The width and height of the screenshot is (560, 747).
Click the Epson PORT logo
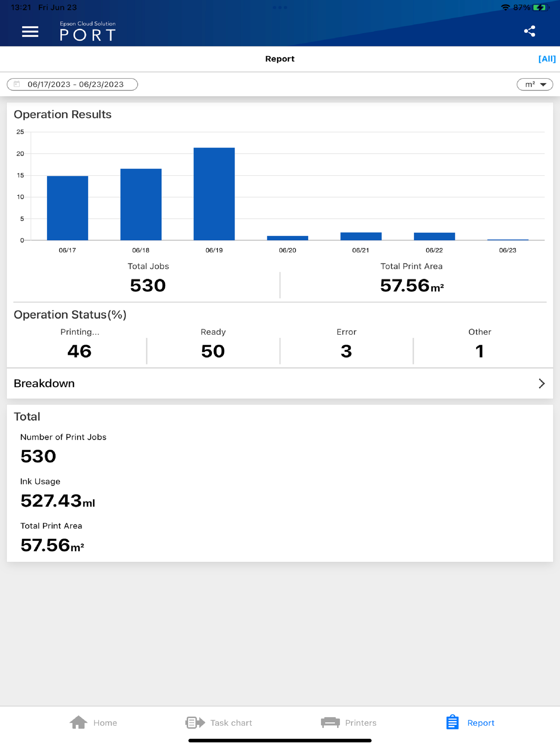(x=87, y=31)
